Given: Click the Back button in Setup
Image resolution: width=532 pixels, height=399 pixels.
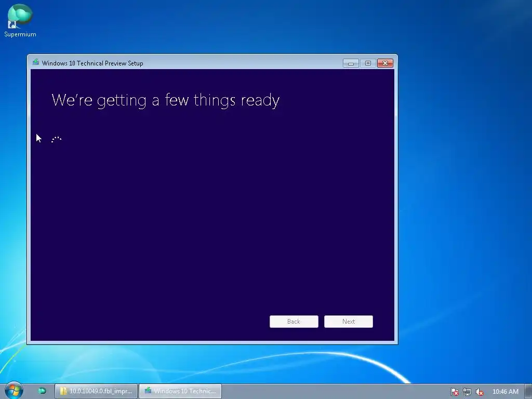Looking at the screenshot, I should (294, 321).
